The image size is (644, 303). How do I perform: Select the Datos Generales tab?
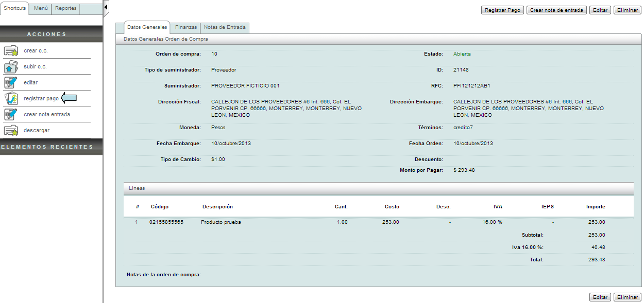[x=147, y=27]
